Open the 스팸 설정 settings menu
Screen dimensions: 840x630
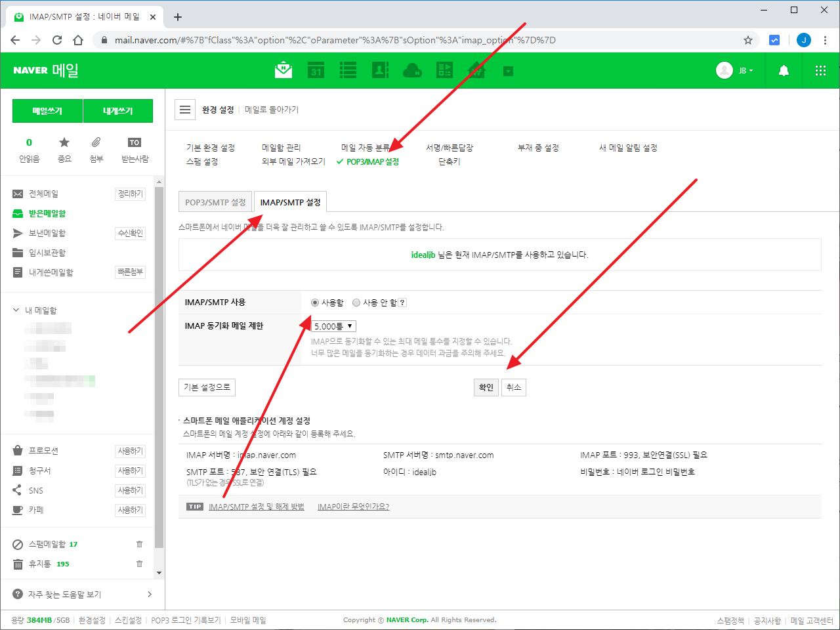pyautogui.click(x=202, y=161)
